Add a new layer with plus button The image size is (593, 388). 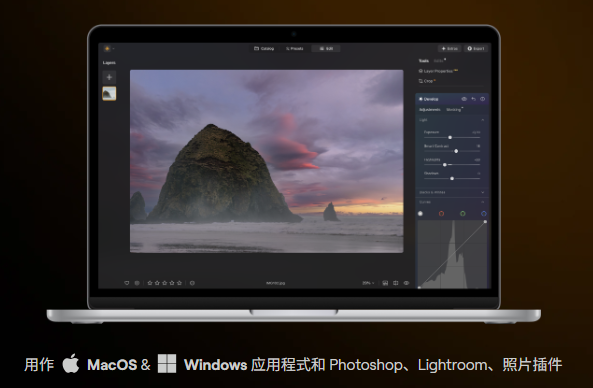[x=109, y=77]
